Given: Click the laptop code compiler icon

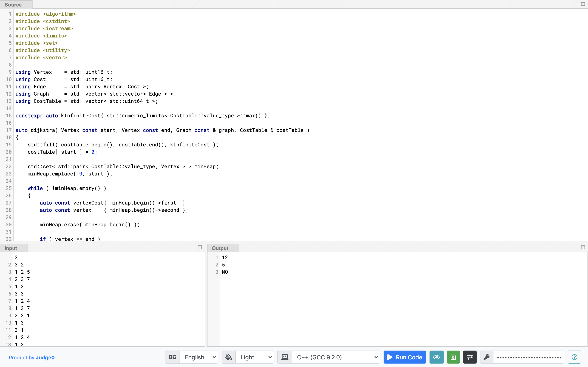Looking at the screenshot, I should click(284, 357).
